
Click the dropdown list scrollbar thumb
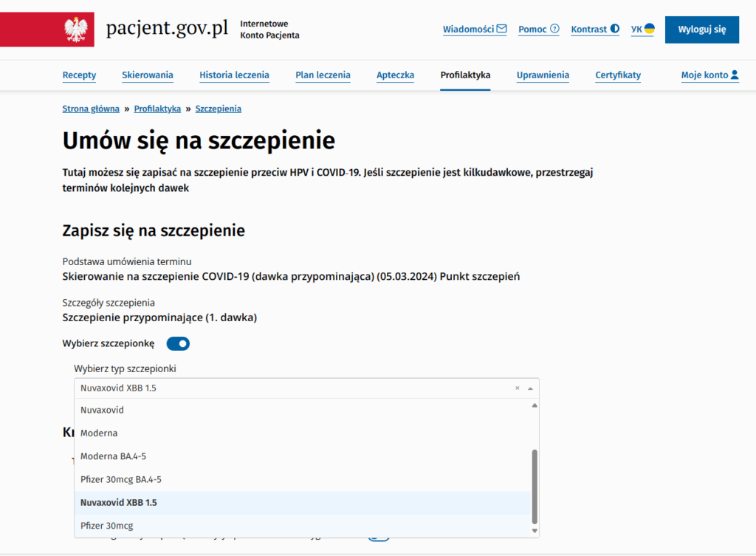[535, 485]
